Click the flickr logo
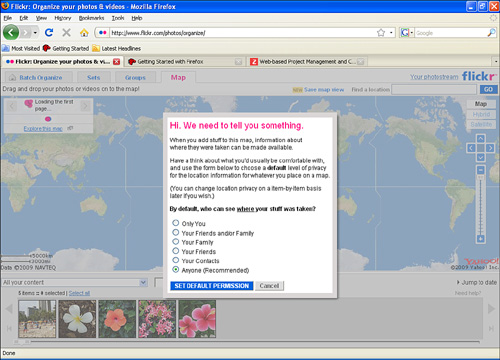Screen dimensions: 500x360 tap(479, 76)
